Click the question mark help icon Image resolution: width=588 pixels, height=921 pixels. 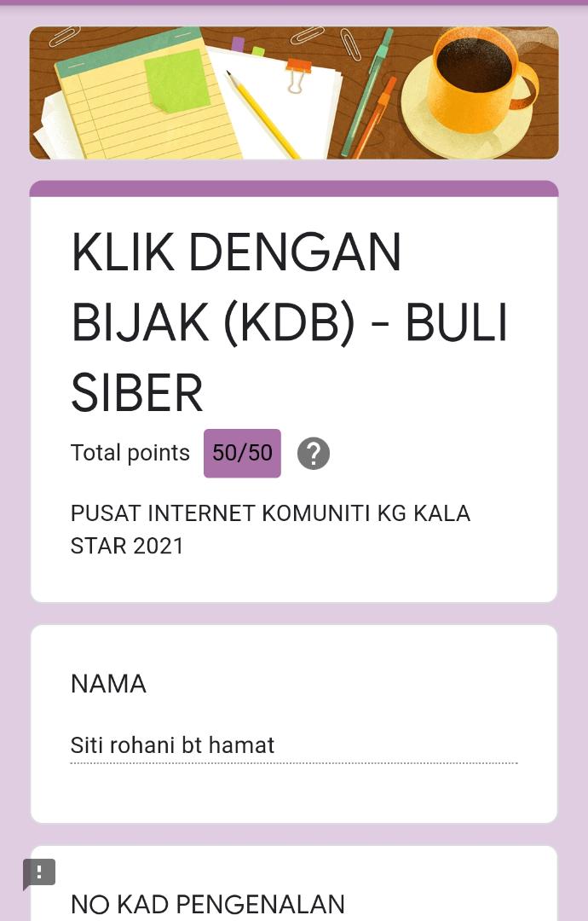click(x=313, y=454)
